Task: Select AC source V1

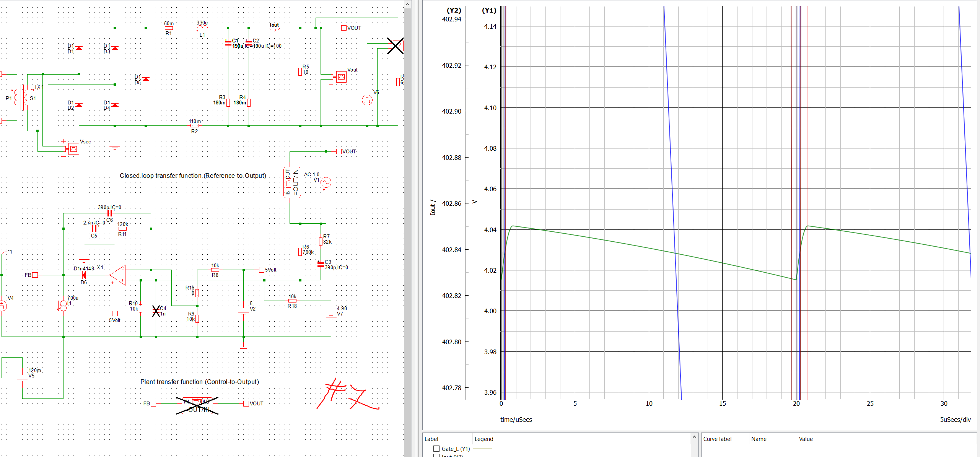Action: tap(326, 182)
